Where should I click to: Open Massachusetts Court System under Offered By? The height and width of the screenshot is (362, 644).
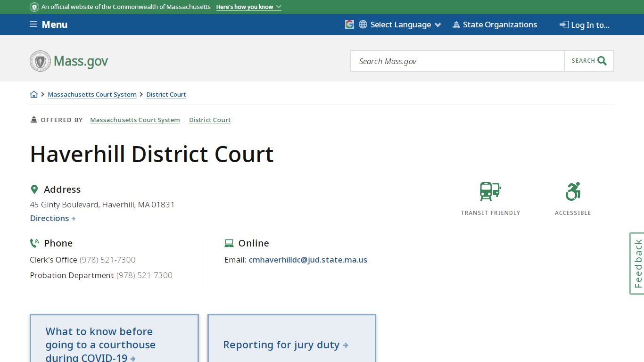[135, 120]
